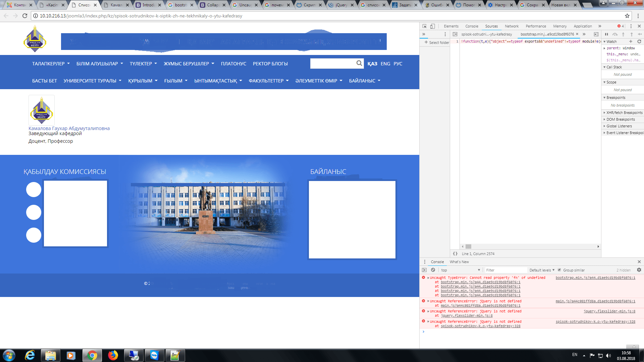This screenshot has width=644, height=362.
Task: Open the jquery.flexslider-min.js:8 error link
Action: click(x=610, y=311)
